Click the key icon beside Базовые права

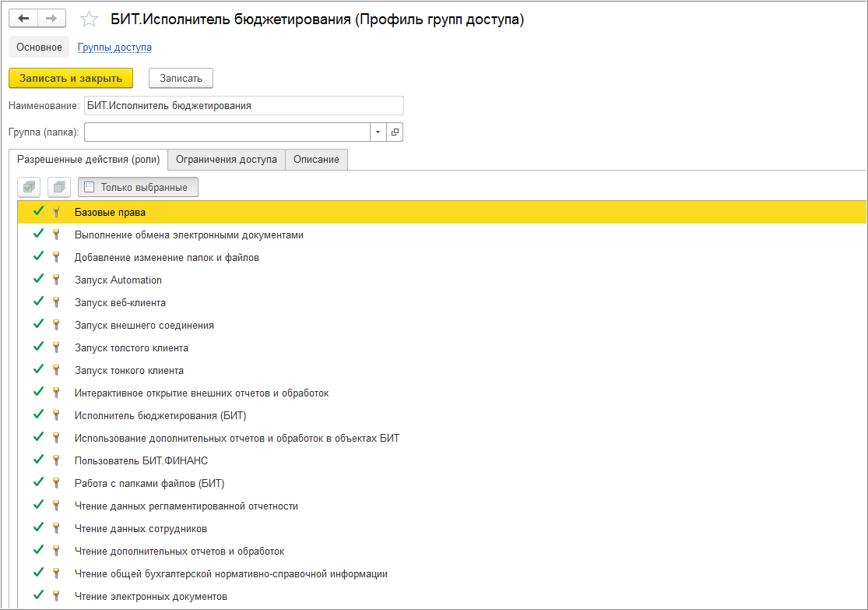click(x=56, y=212)
